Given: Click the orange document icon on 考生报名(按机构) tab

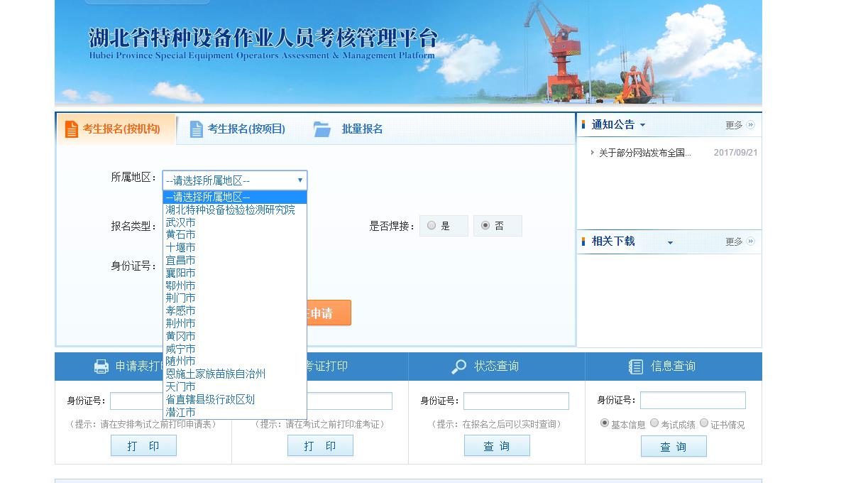Looking at the screenshot, I should [x=71, y=129].
